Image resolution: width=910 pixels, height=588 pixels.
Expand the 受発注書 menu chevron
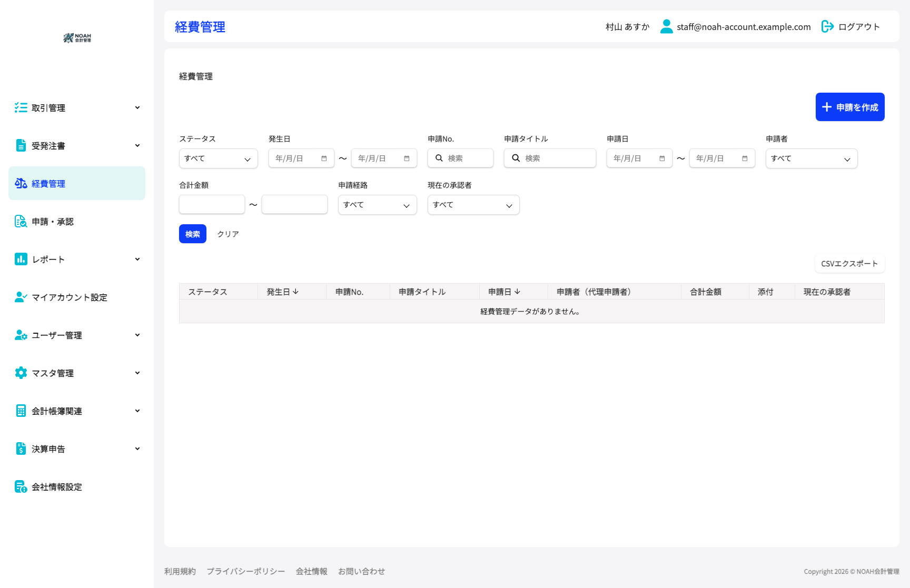coord(137,145)
